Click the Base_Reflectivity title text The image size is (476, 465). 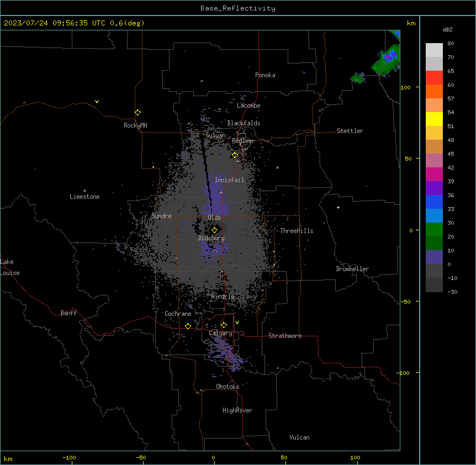click(238, 8)
